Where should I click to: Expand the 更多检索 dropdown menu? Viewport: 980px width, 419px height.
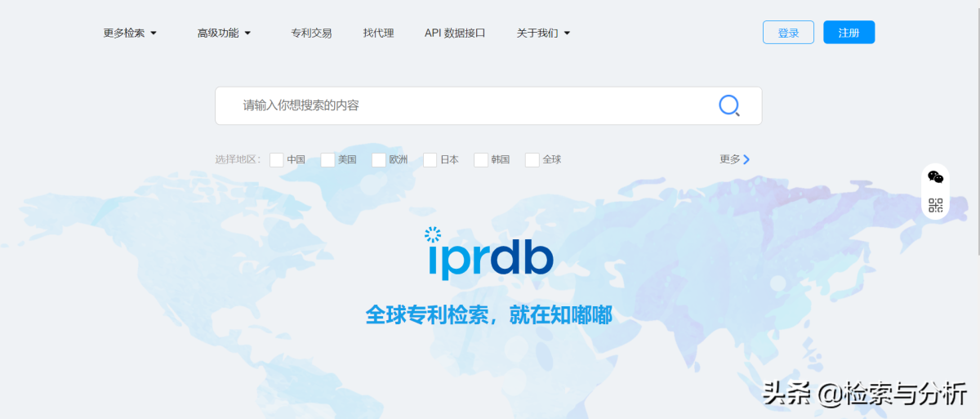pyautogui.click(x=130, y=33)
